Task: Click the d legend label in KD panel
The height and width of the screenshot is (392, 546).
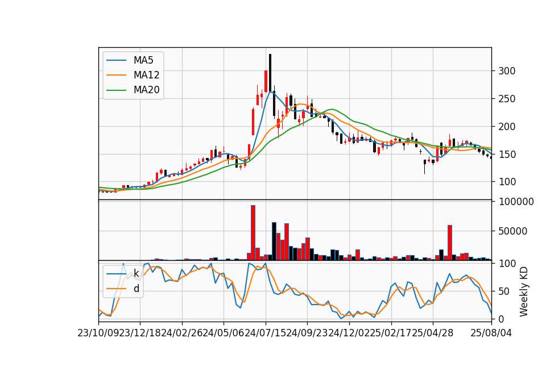Action: point(136,289)
